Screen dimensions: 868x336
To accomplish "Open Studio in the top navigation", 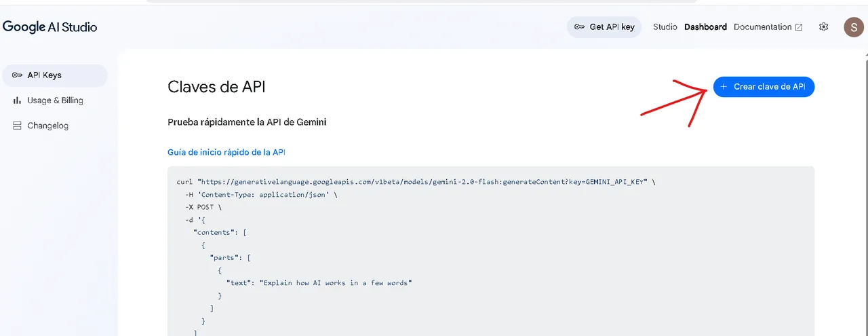I will [665, 27].
